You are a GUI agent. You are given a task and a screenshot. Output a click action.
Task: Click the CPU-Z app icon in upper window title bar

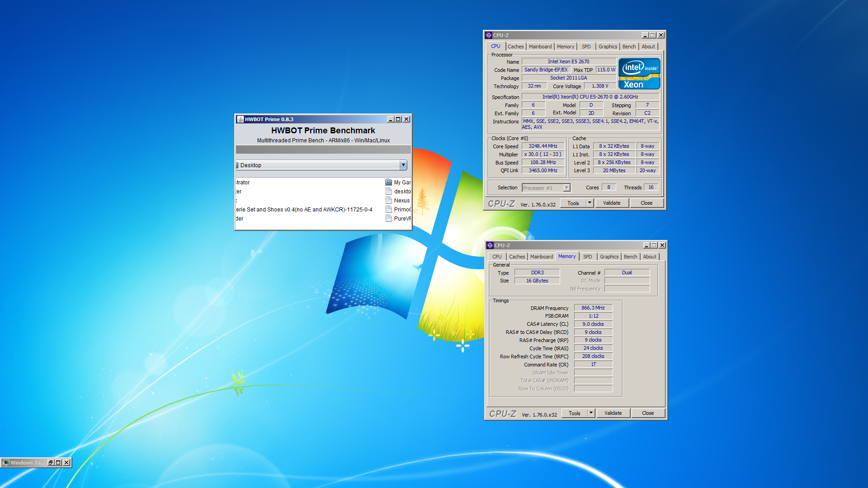click(488, 35)
